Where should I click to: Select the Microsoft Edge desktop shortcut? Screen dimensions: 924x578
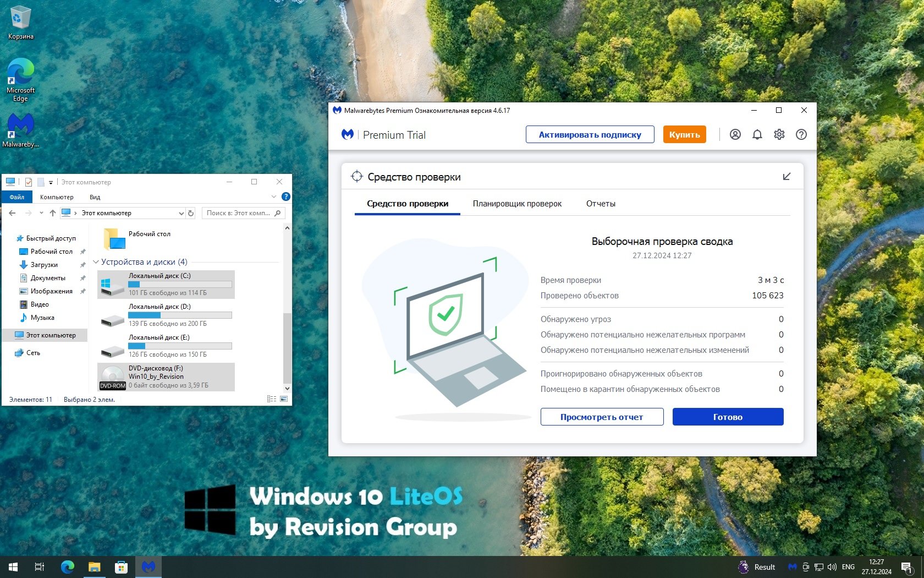click(21, 80)
